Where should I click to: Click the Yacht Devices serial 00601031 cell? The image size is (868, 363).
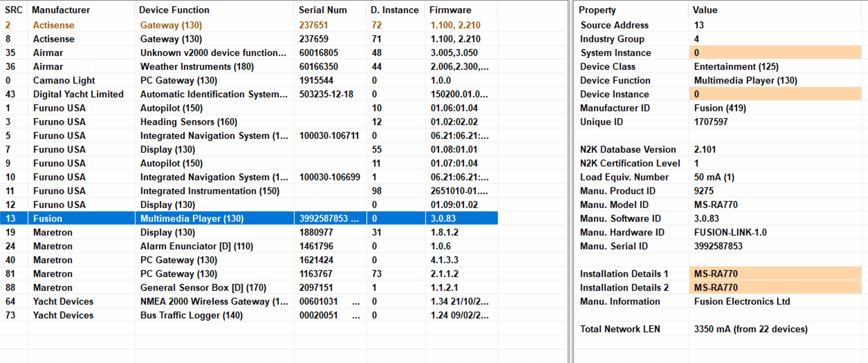tap(330, 301)
